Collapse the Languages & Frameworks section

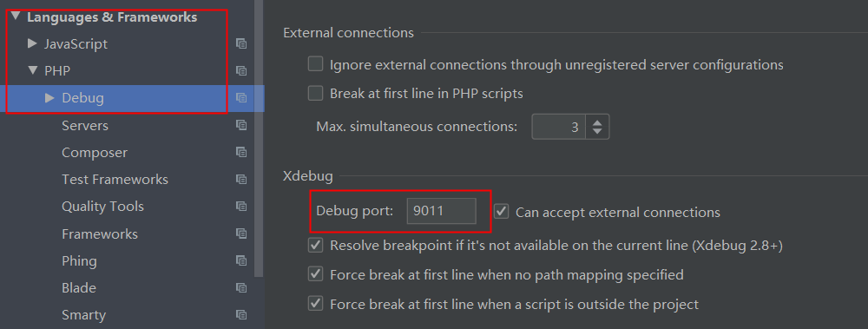(x=15, y=16)
